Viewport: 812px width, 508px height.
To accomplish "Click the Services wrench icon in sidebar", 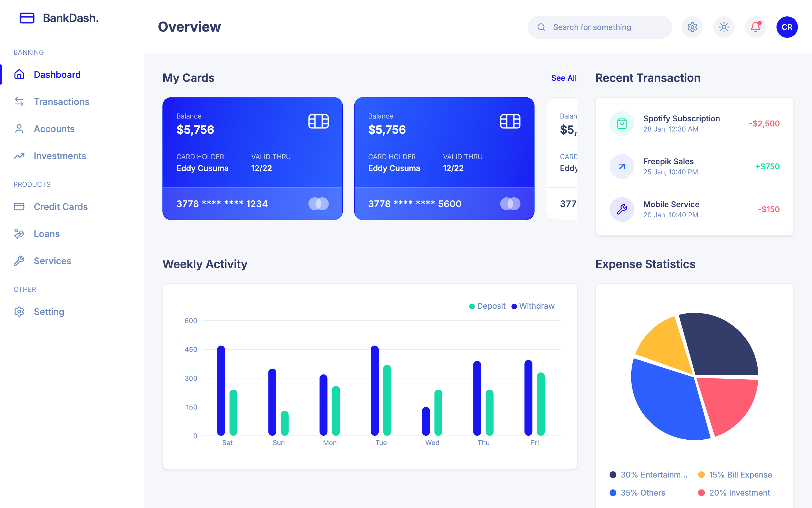I will (x=19, y=261).
